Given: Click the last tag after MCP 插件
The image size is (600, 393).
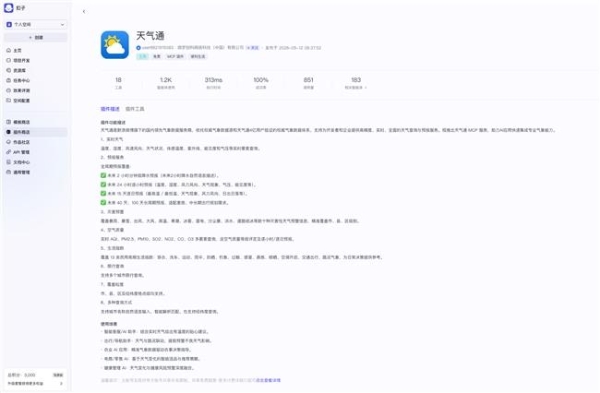Looking at the screenshot, I should click(x=198, y=56).
